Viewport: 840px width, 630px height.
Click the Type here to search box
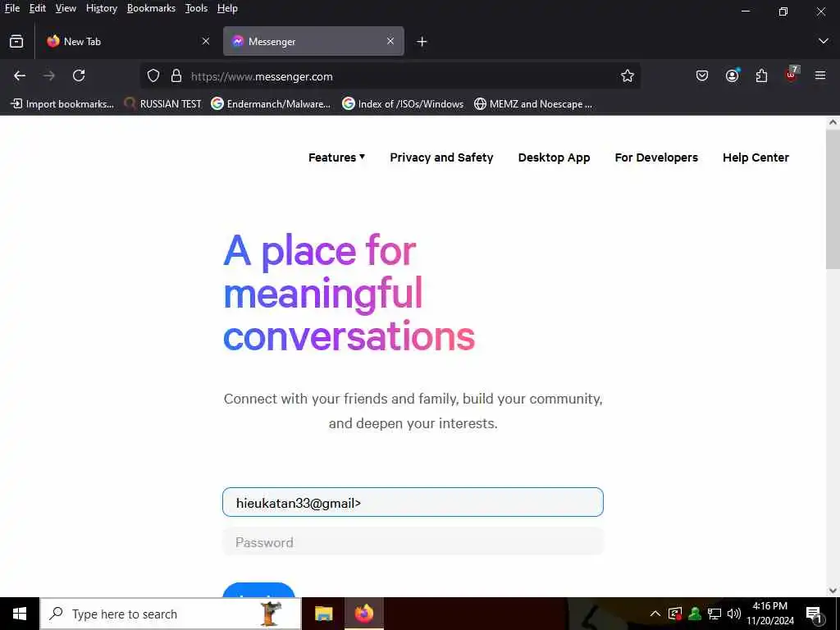coord(171,614)
